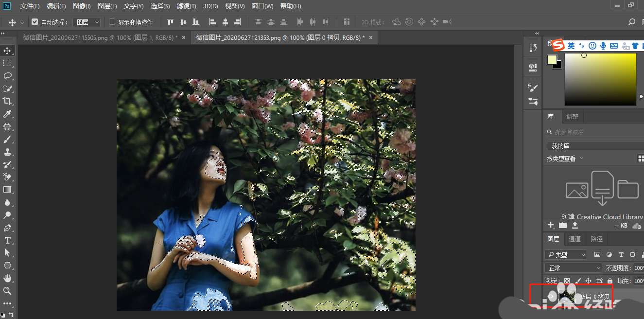Select the Eyedropper tool
The width and height of the screenshot is (644, 319).
[7, 114]
